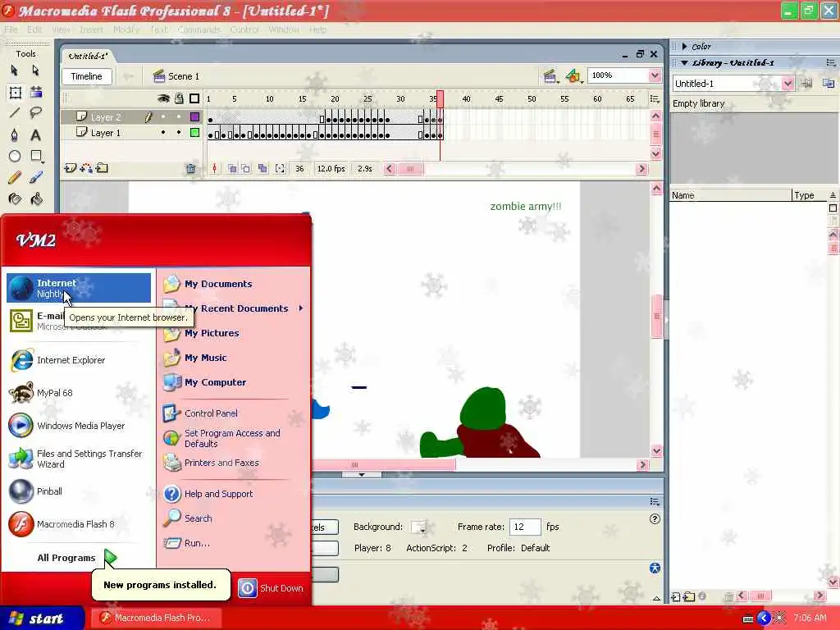This screenshot has width=840, height=630.
Task: Open the 100% zoom dropdown
Action: tap(655, 75)
